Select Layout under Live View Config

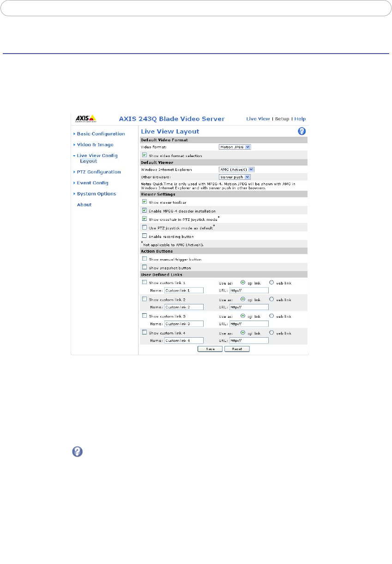pyautogui.click(x=88, y=161)
